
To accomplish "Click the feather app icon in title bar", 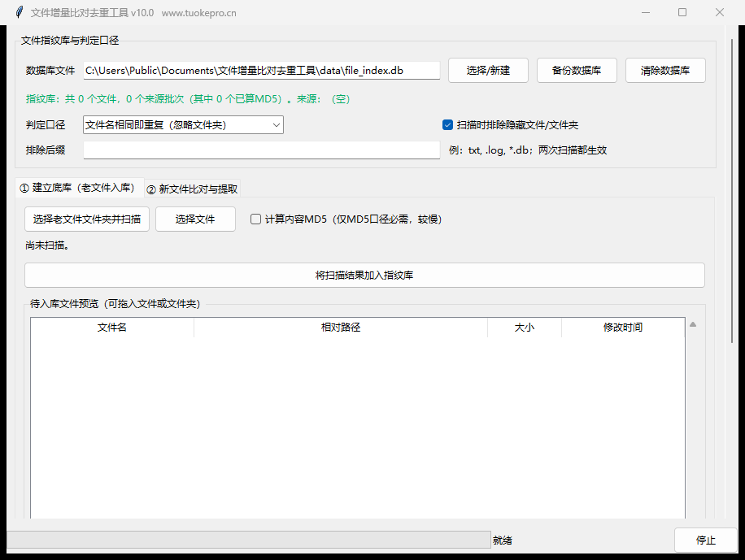I will 19,12.
